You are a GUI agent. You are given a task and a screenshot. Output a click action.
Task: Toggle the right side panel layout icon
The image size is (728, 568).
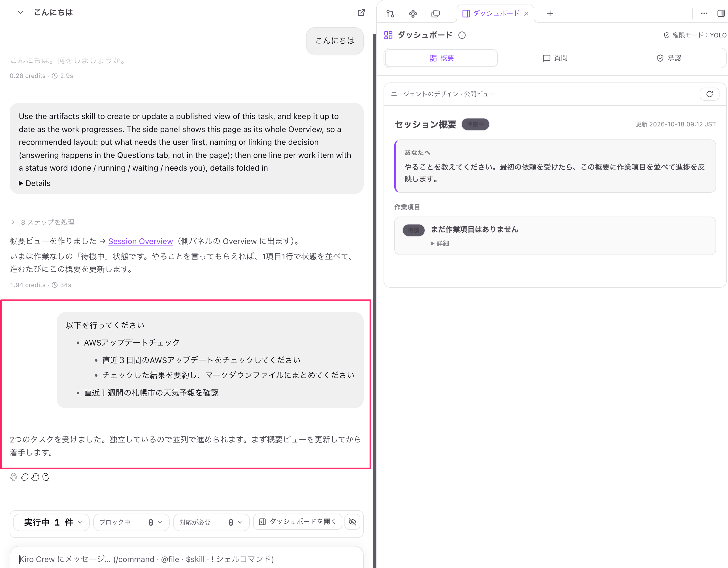point(721,13)
